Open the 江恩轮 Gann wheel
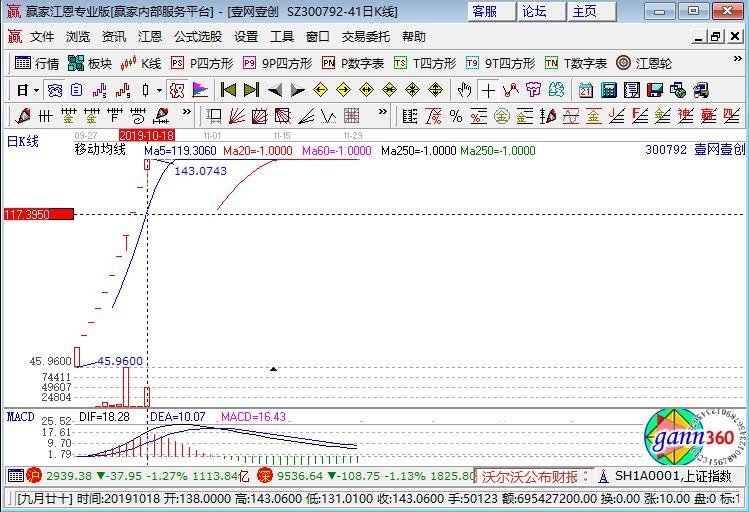Screen dimensions: 749x512 point(643,63)
